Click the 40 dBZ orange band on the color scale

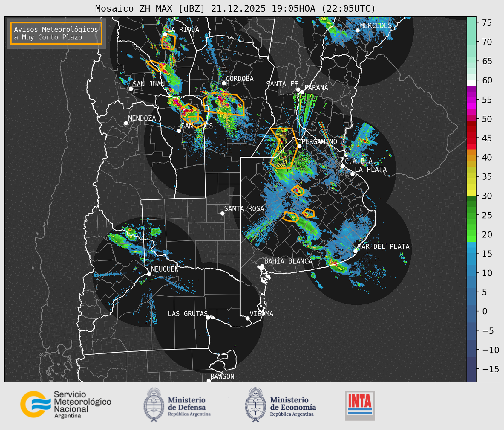[x=471, y=157]
